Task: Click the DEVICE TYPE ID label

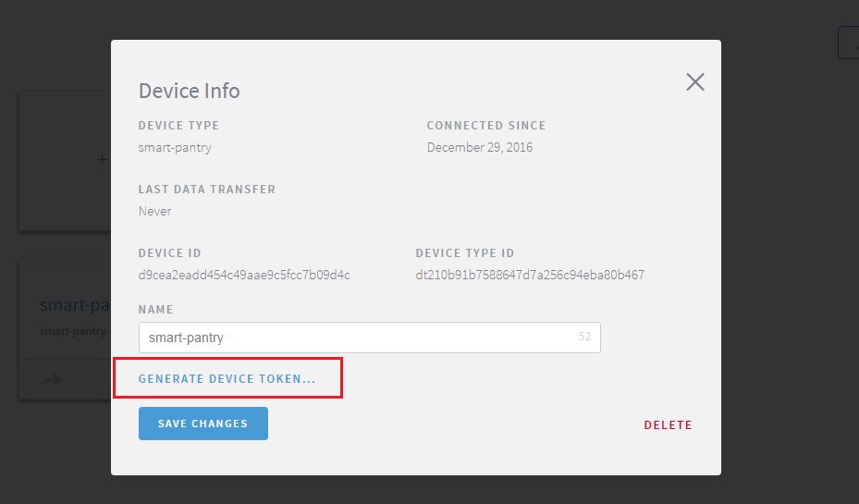Action: point(464,253)
